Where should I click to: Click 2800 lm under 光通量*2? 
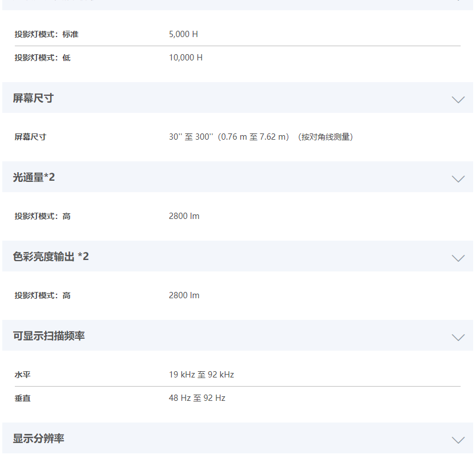pos(184,216)
